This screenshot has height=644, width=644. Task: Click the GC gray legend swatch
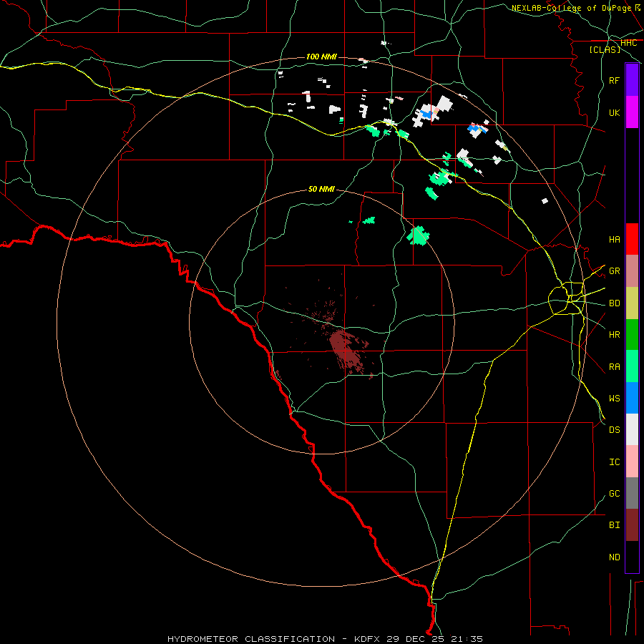coord(632,493)
